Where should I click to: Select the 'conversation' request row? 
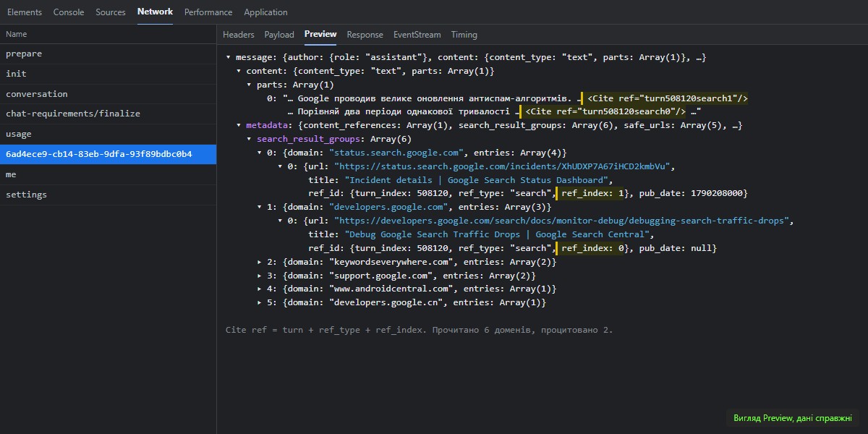click(x=109, y=94)
